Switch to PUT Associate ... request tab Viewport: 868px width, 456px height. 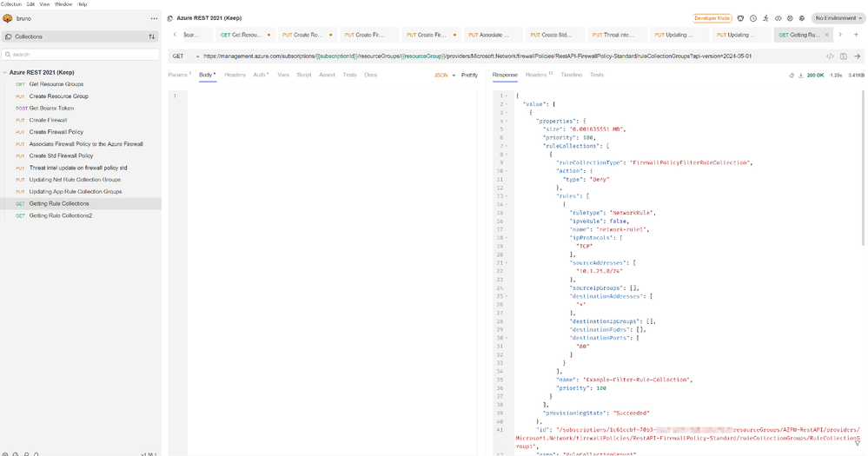(493, 35)
